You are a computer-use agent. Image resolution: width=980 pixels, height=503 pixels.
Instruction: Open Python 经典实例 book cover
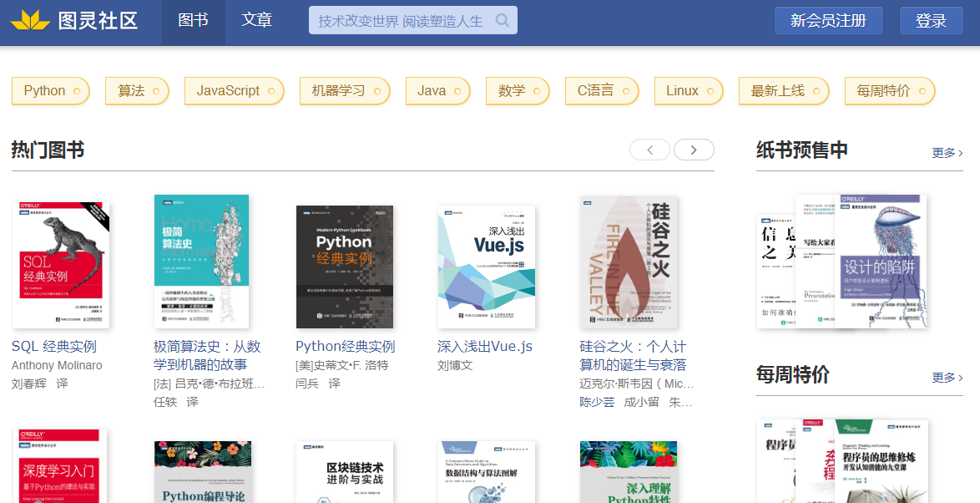click(x=345, y=267)
